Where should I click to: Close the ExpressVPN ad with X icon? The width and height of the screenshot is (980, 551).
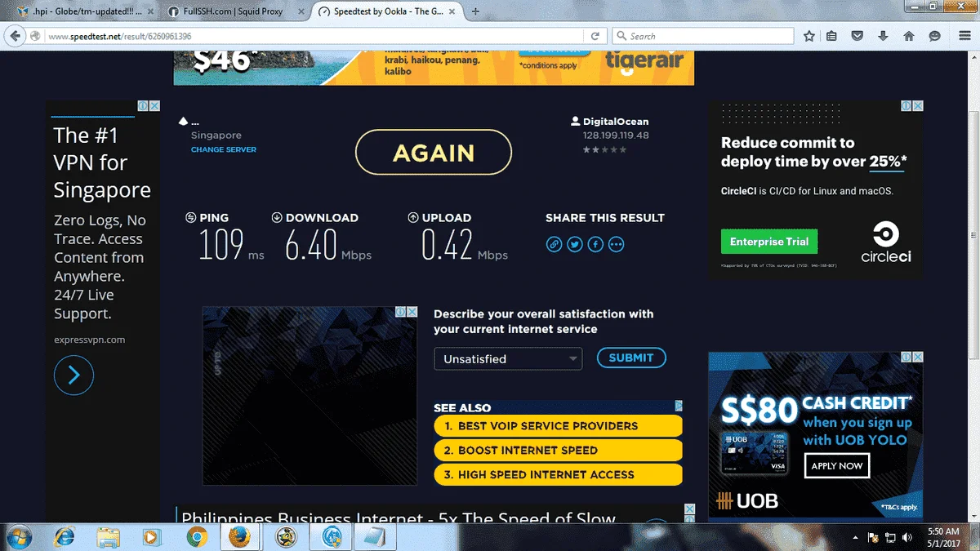coord(154,106)
